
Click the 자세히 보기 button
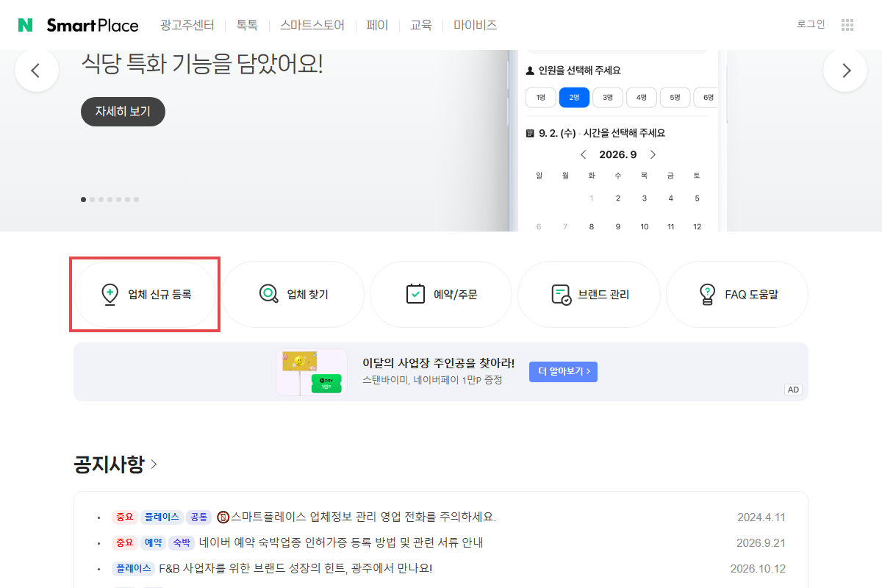pos(123,112)
